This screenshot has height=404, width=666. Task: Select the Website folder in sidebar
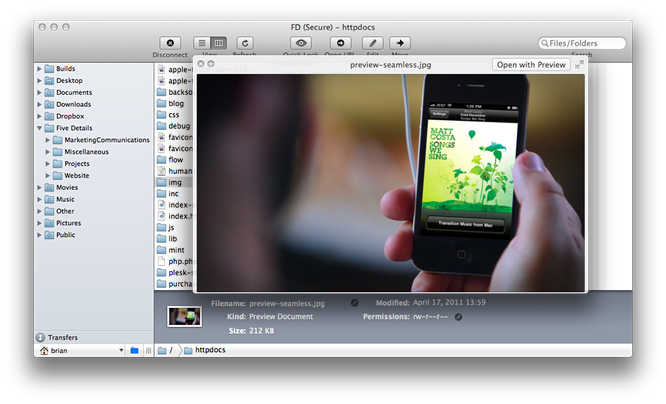pos(76,175)
